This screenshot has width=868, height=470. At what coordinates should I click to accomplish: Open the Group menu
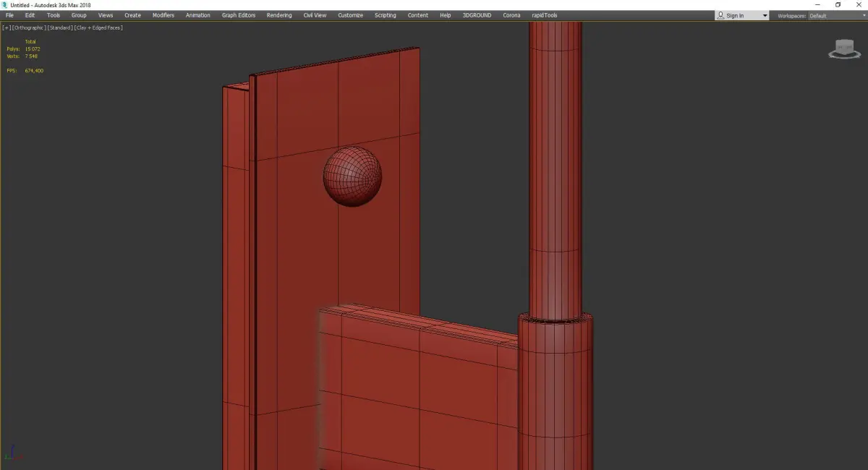click(79, 15)
